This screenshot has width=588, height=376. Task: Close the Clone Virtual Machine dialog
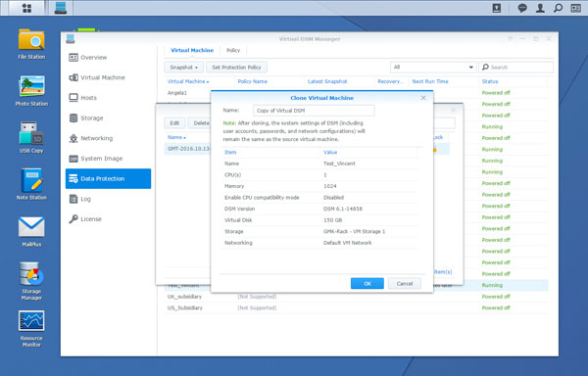click(x=423, y=98)
